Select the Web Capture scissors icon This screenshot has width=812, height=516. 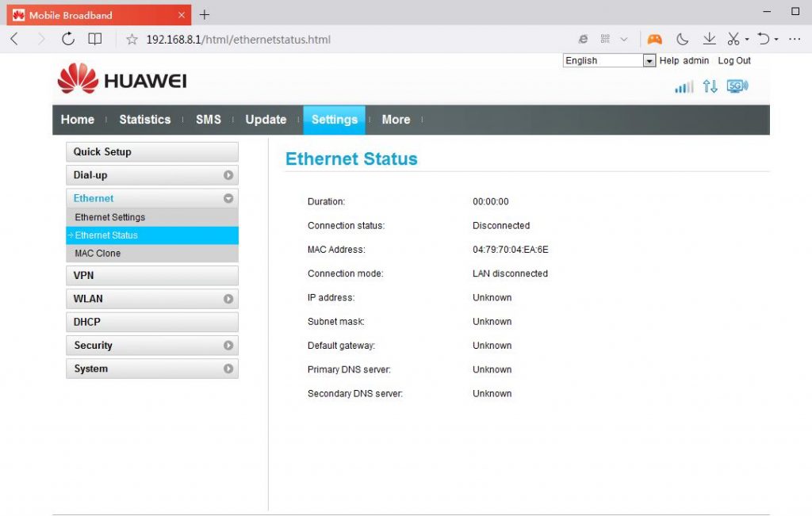coord(733,38)
